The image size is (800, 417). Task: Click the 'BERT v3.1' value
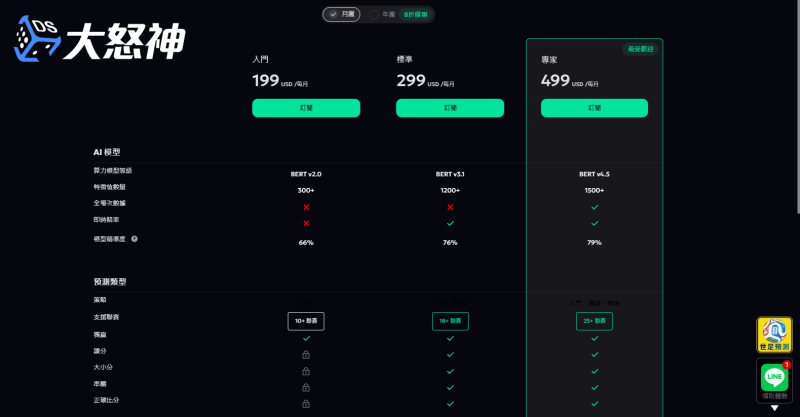pyautogui.click(x=450, y=174)
